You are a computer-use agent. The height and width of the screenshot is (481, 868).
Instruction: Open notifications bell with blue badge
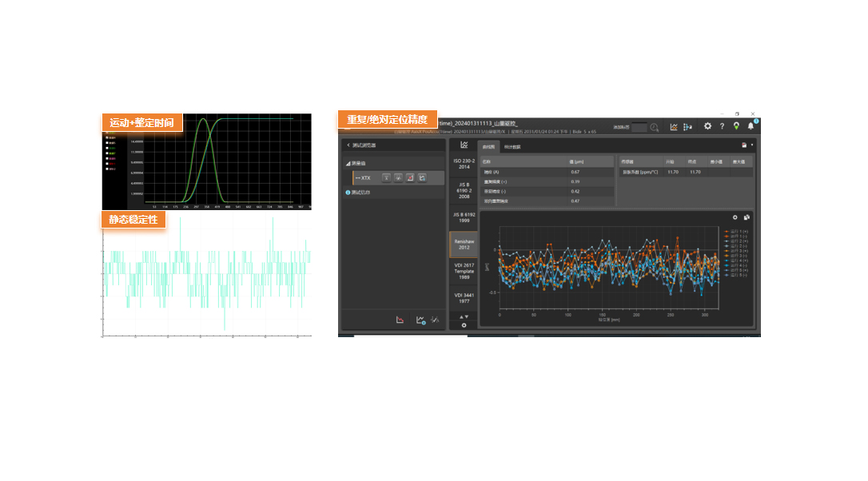coord(751,126)
